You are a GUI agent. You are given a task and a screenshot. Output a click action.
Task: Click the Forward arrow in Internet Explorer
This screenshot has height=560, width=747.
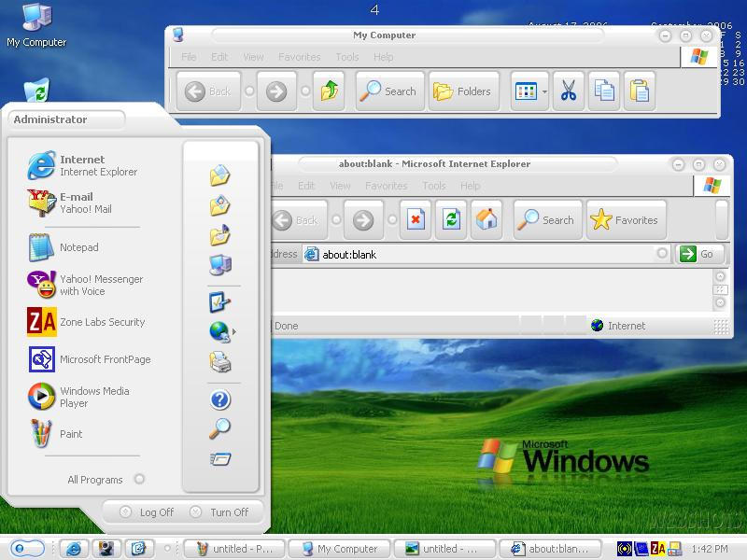pyautogui.click(x=363, y=220)
